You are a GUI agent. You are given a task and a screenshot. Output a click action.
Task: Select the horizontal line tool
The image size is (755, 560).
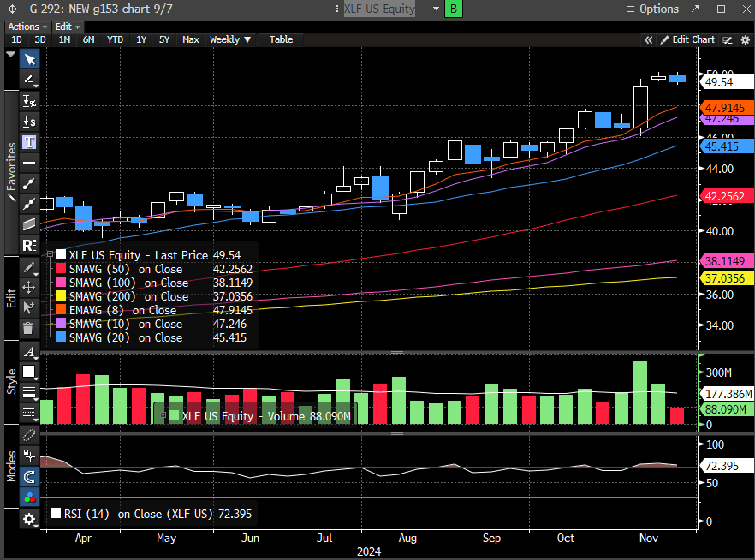coord(29,164)
